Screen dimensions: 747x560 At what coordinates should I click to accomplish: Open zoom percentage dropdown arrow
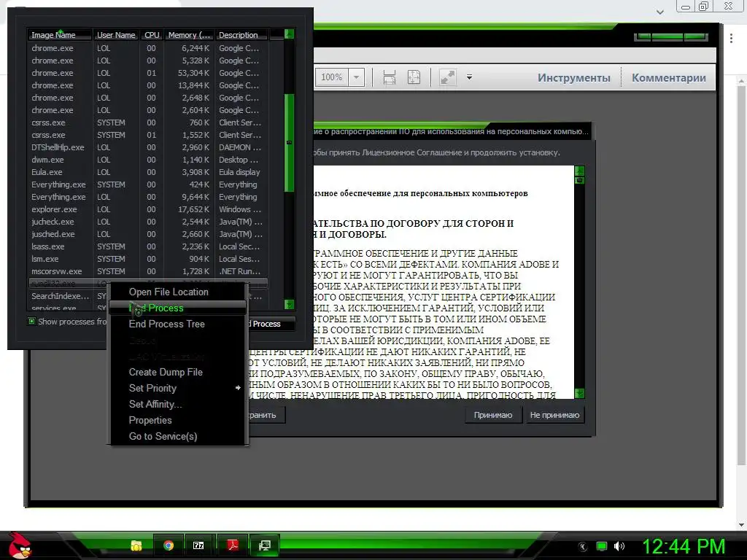[356, 77]
